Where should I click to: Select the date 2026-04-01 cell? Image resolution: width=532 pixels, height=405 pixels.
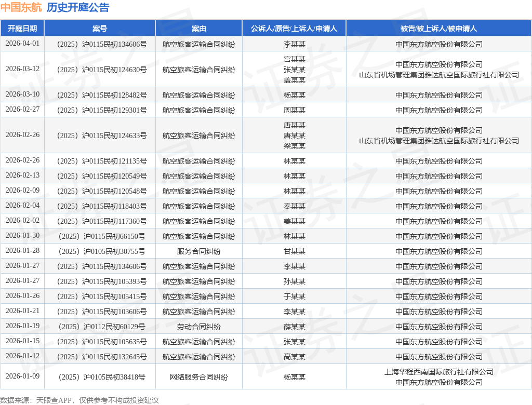22,44
